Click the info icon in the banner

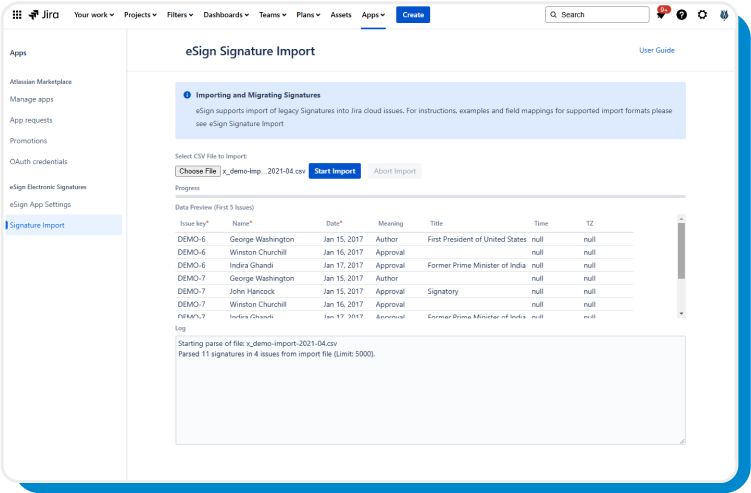click(187, 95)
